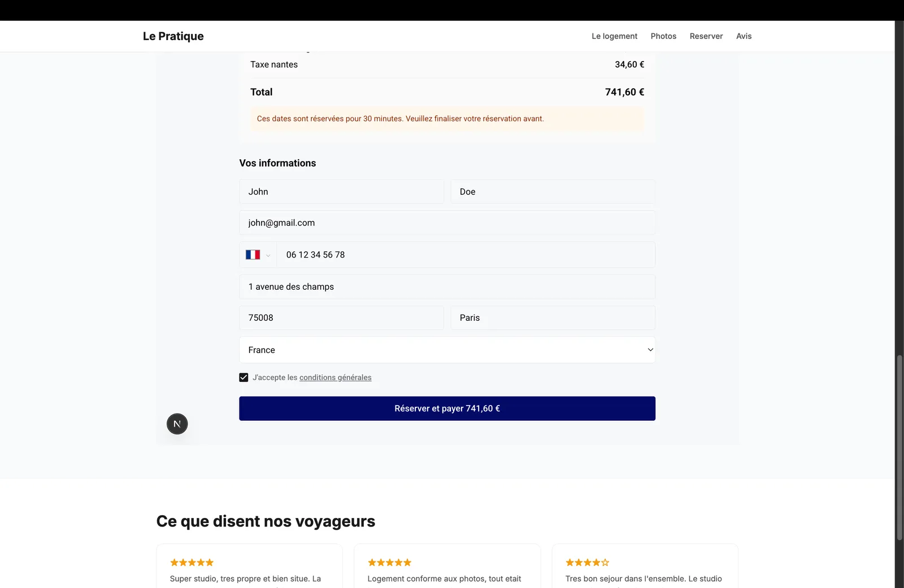The image size is (904, 588).
Task: Open the French flag country code selector
Action: tap(258, 255)
